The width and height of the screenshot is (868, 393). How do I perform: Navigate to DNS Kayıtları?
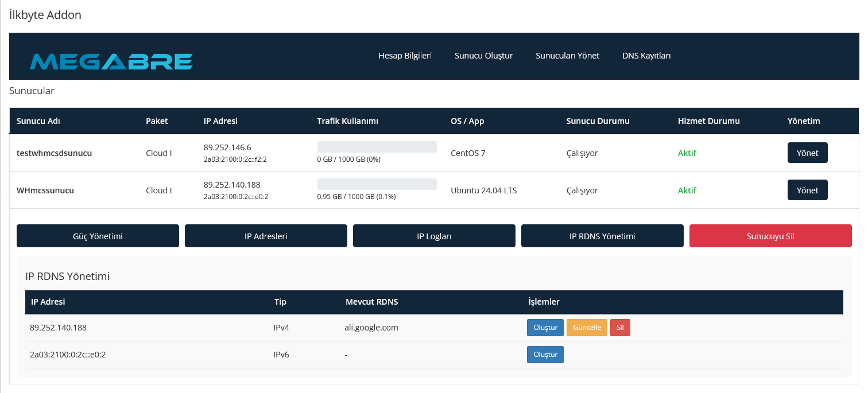pos(646,56)
